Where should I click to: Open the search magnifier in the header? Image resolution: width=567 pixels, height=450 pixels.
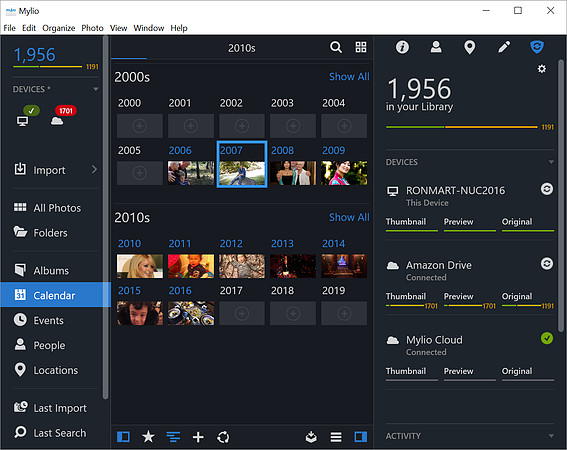(x=336, y=47)
